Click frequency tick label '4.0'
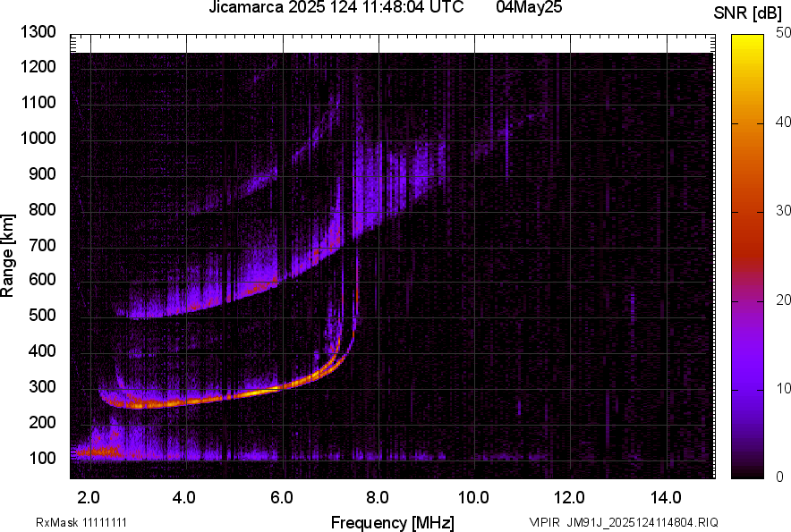 [184, 498]
